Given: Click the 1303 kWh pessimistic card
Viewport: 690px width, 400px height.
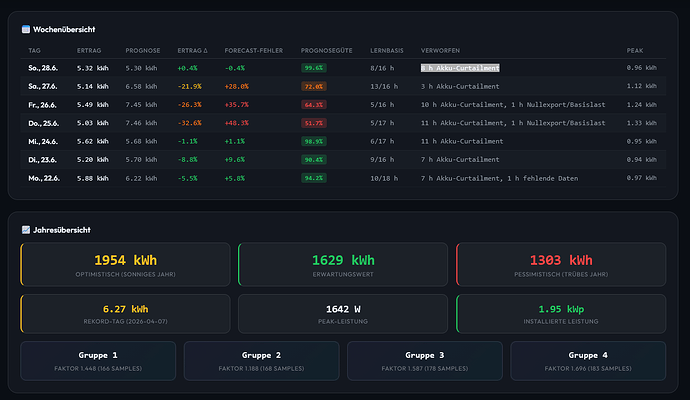Looking at the screenshot, I should tap(561, 264).
